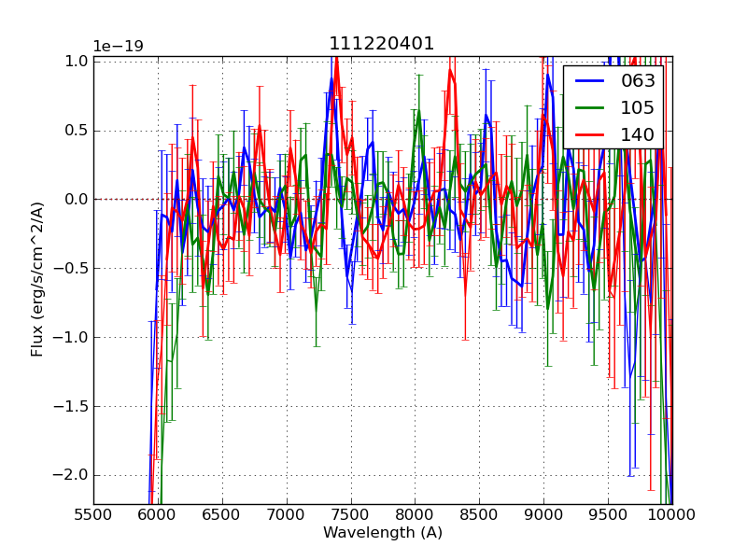The width and height of the screenshot is (747, 560).
Task: Click the 9500 x-axis tick label
Action: pyautogui.click(x=608, y=514)
